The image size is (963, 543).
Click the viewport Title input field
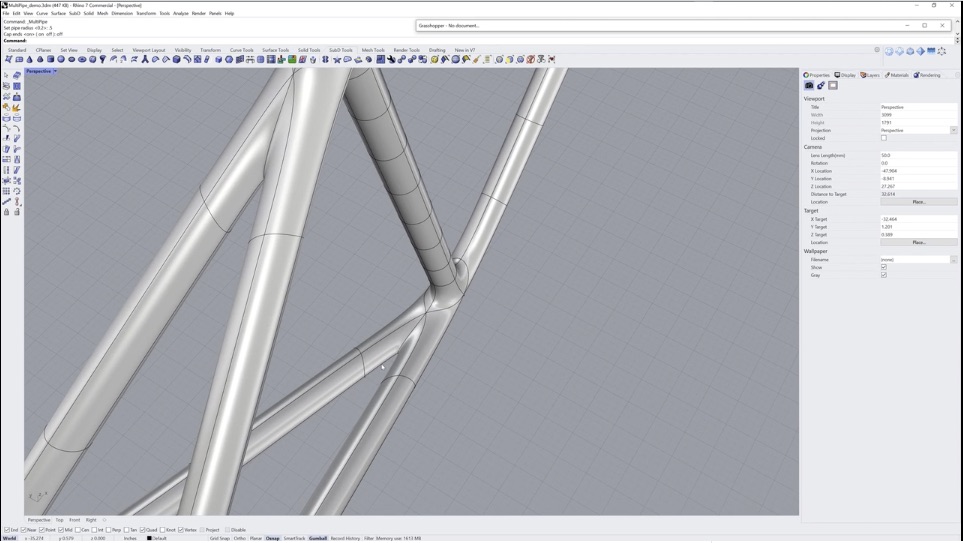coord(918,107)
